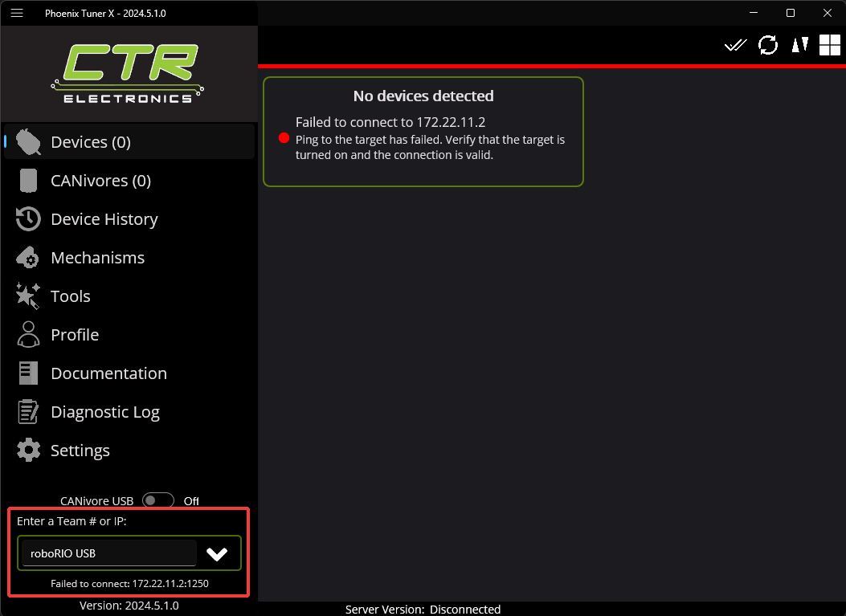Click the CTR Electronics logo
Screen dimensions: 846x616
[127, 73]
